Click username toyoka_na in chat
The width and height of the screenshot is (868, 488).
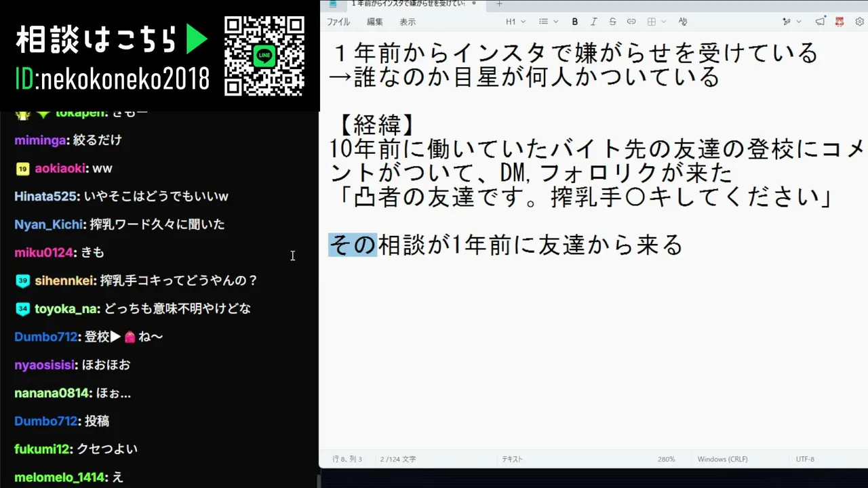(x=66, y=308)
